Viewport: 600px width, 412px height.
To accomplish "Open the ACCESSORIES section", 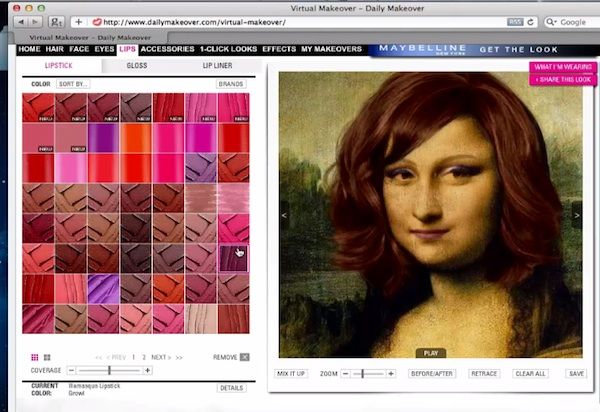I will (168, 49).
